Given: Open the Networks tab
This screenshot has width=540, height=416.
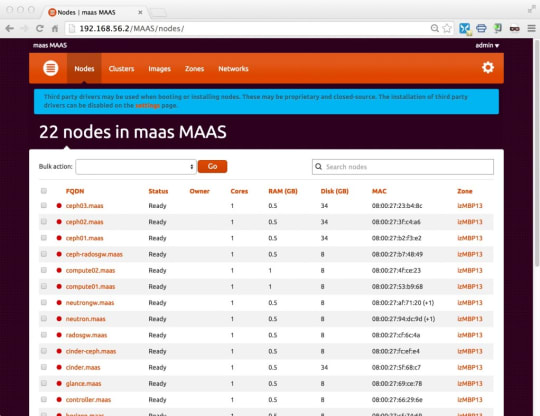Looking at the screenshot, I should [x=233, y=69].
